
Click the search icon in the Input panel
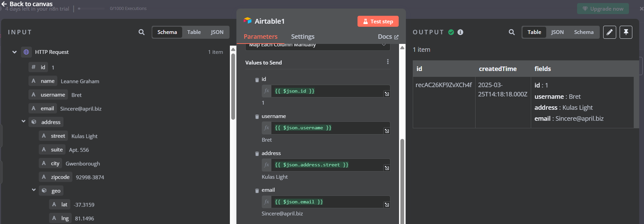coord(141,32)
